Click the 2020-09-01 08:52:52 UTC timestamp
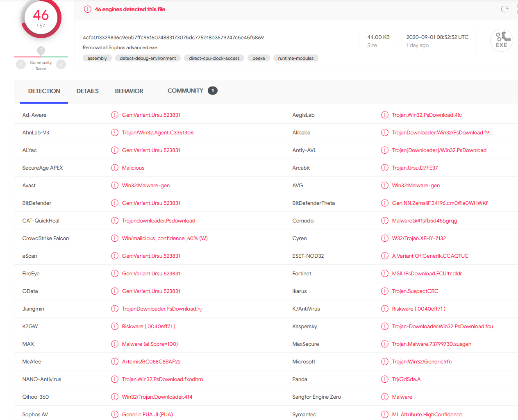 click(437, 37)
